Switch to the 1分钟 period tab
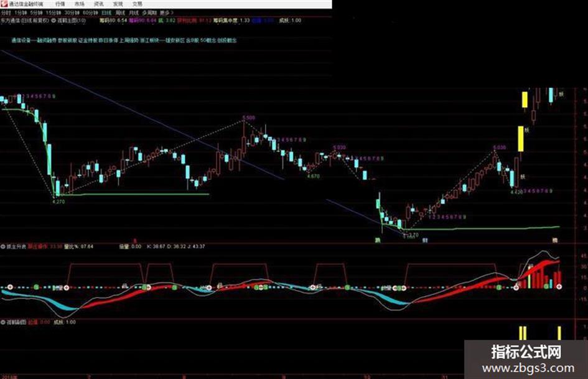This screenshot has height=379, width=588. (x=21, y=13)
